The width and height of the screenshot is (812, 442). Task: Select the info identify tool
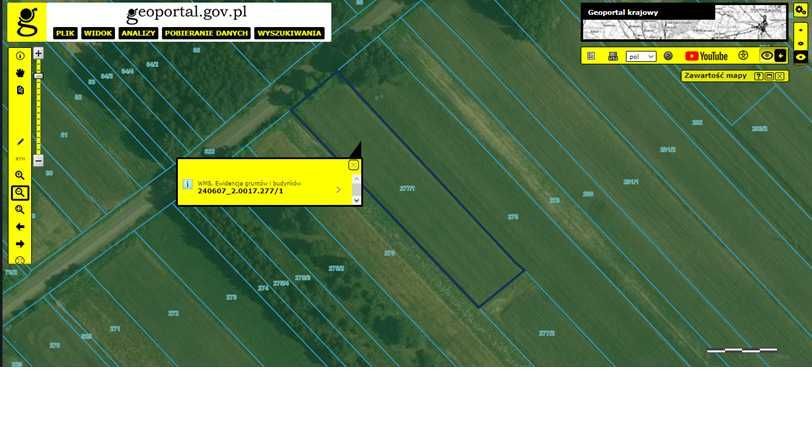click(20, 56)
